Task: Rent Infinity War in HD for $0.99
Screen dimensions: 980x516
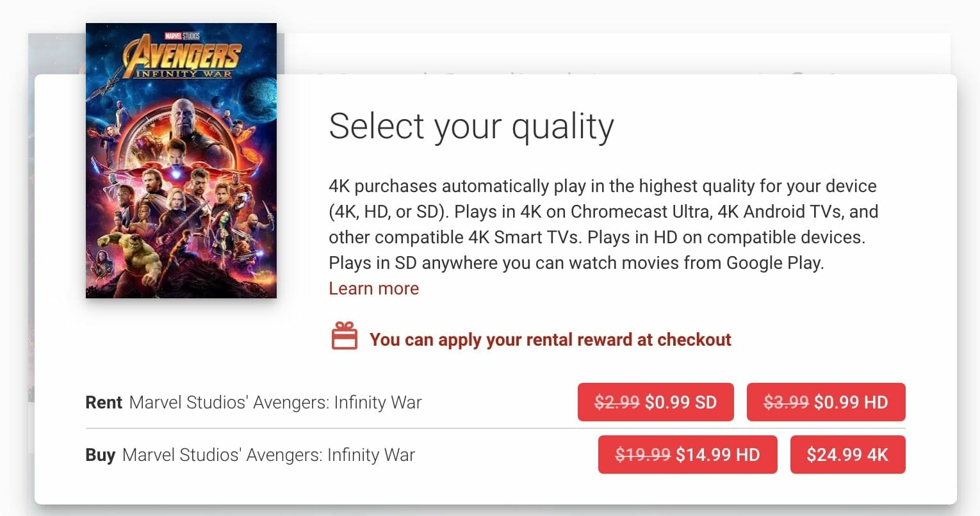Action: point(826,402)
